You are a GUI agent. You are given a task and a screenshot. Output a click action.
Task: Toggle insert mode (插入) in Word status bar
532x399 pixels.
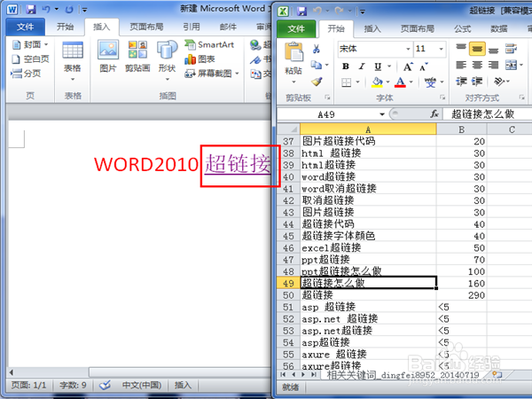(183, 385)
